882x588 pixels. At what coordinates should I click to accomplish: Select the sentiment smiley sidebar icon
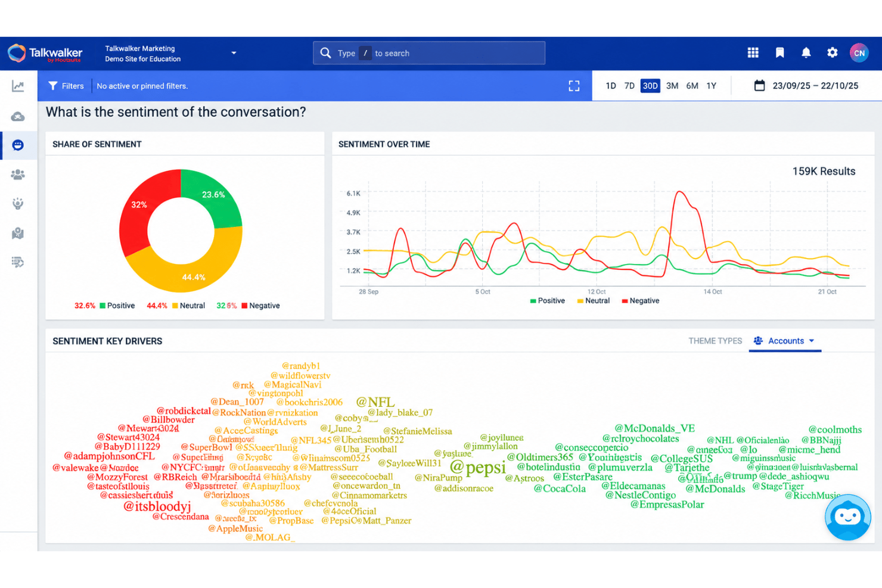point(18,145)
